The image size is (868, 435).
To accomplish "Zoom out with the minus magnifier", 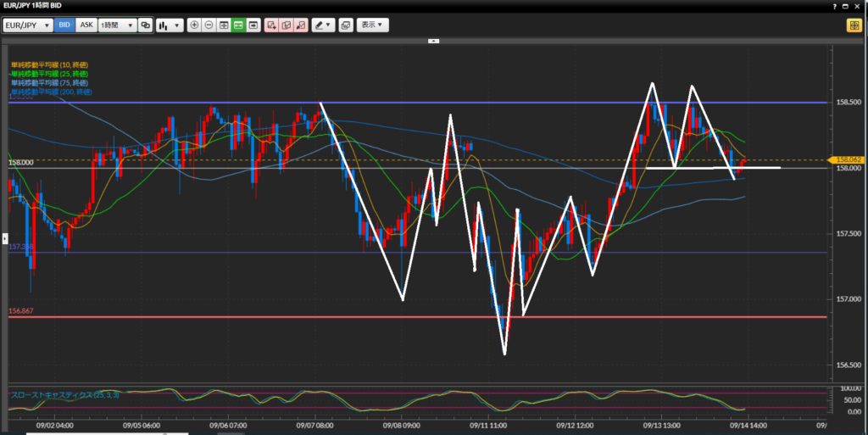I will tap(209, 25).
